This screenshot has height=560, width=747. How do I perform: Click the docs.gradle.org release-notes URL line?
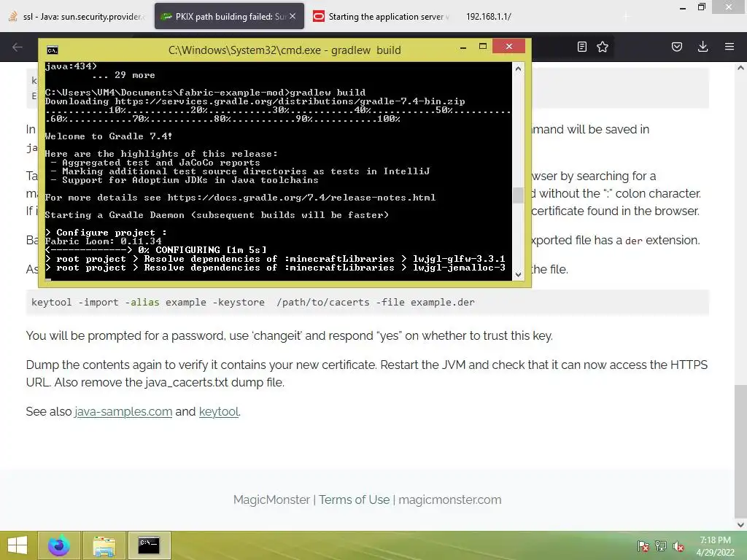click(240, 198)
